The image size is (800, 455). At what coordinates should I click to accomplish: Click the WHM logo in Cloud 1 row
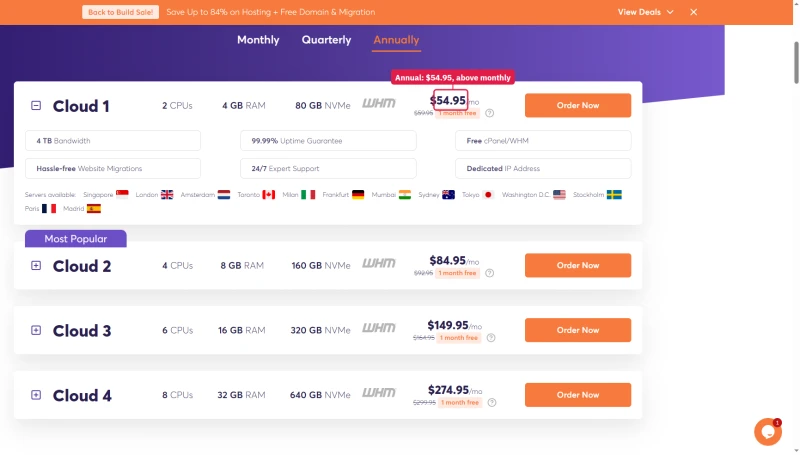click(x=379, y=104)
